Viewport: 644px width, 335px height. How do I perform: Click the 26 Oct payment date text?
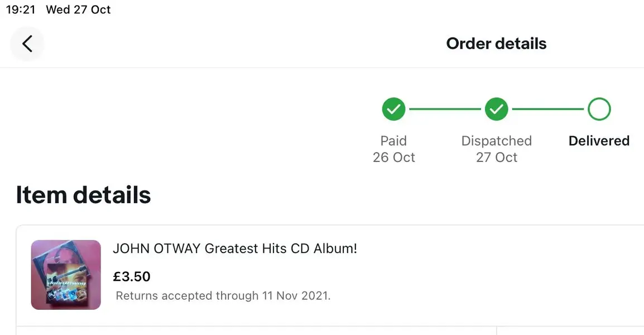point(393,157)
